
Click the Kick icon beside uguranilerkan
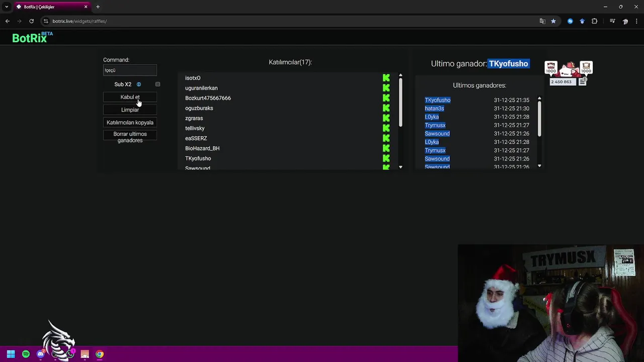[x=386, y=88]
